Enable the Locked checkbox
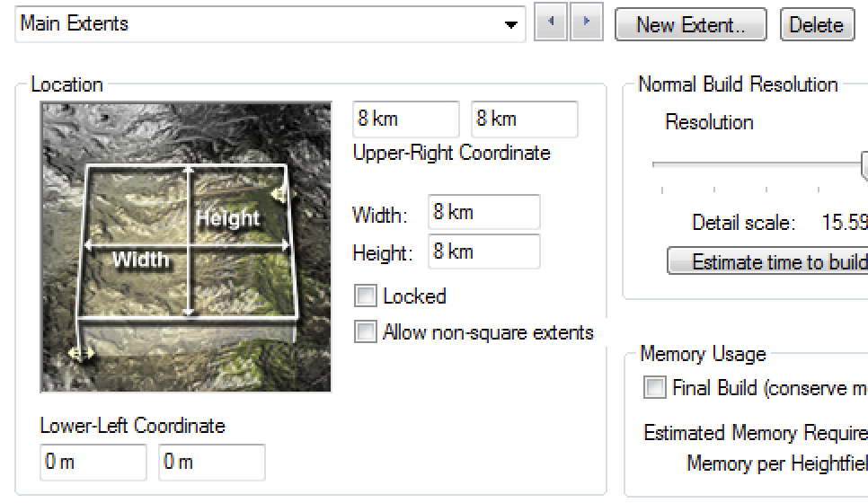868x503 pixels. [x=366, y=296]
